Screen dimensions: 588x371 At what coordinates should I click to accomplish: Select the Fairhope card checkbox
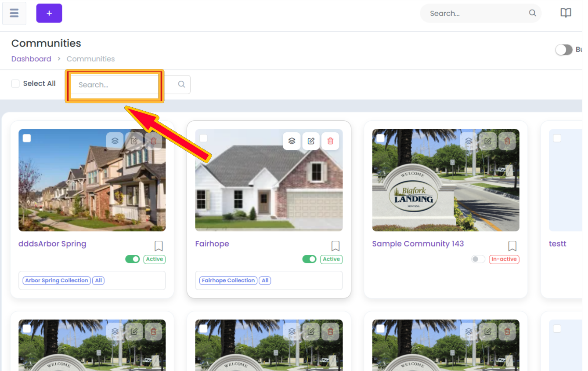tap(203, 138)
